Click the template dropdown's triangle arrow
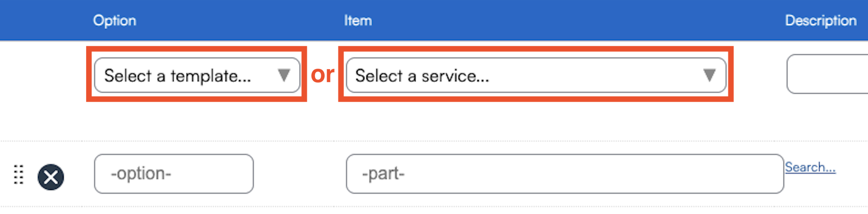868x214 pixels. click(284, 75)
